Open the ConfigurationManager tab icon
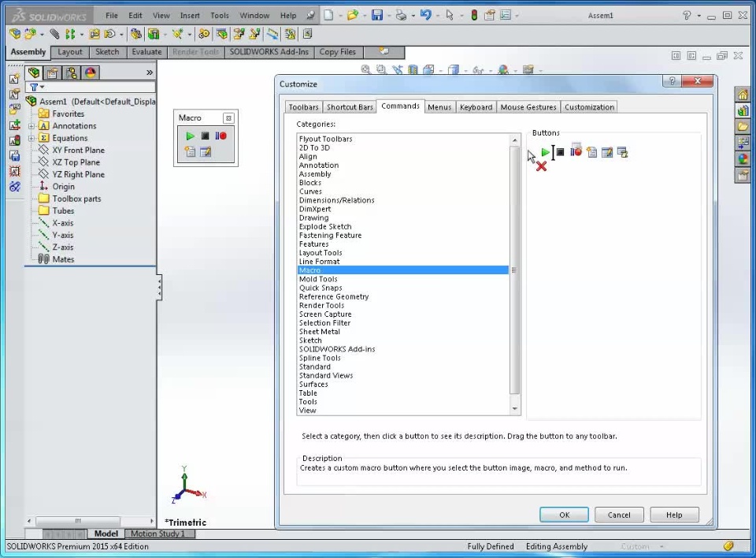756x558 pixels. coord(72,73)
